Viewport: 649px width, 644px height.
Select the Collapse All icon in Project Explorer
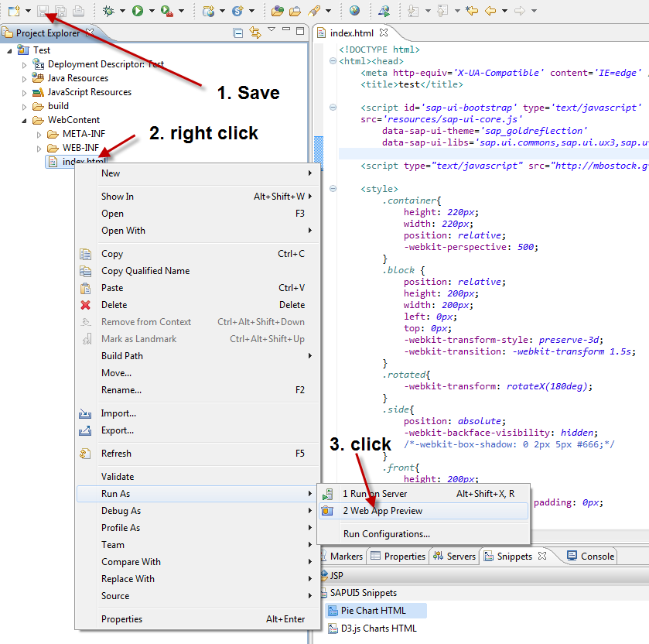click(x=237, y=33)
